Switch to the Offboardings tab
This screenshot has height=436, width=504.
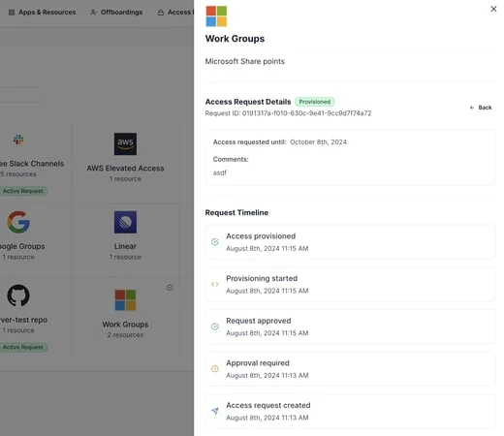pos(116,13)
